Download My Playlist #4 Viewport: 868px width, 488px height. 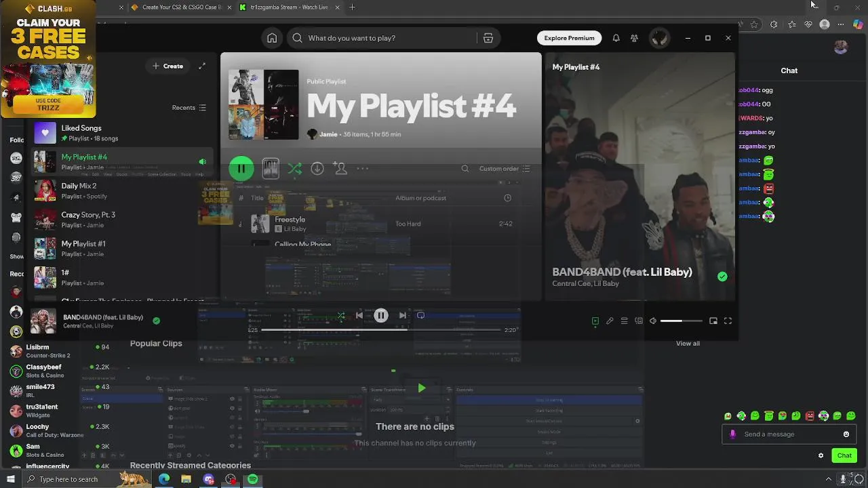(317, 168)
